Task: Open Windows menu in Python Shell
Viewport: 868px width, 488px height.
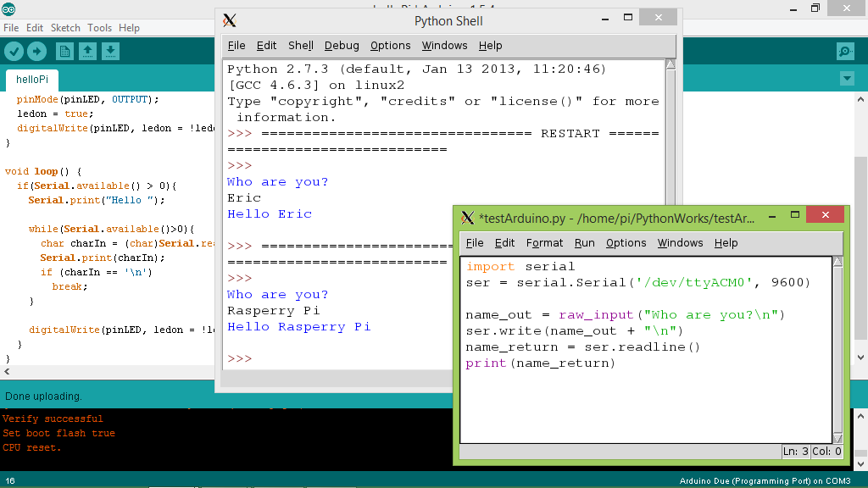Action: pyautogui.click(x=444, y=46)
